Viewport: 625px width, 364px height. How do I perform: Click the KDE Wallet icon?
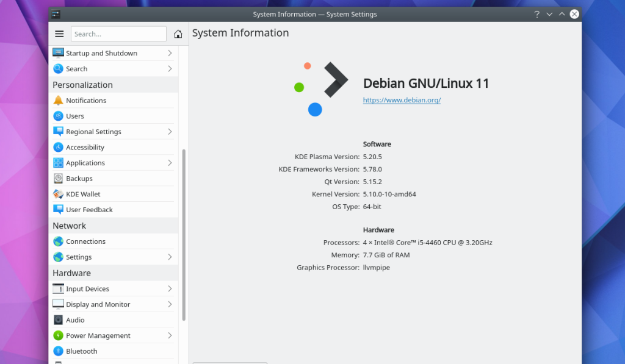[x=58, y=194]
